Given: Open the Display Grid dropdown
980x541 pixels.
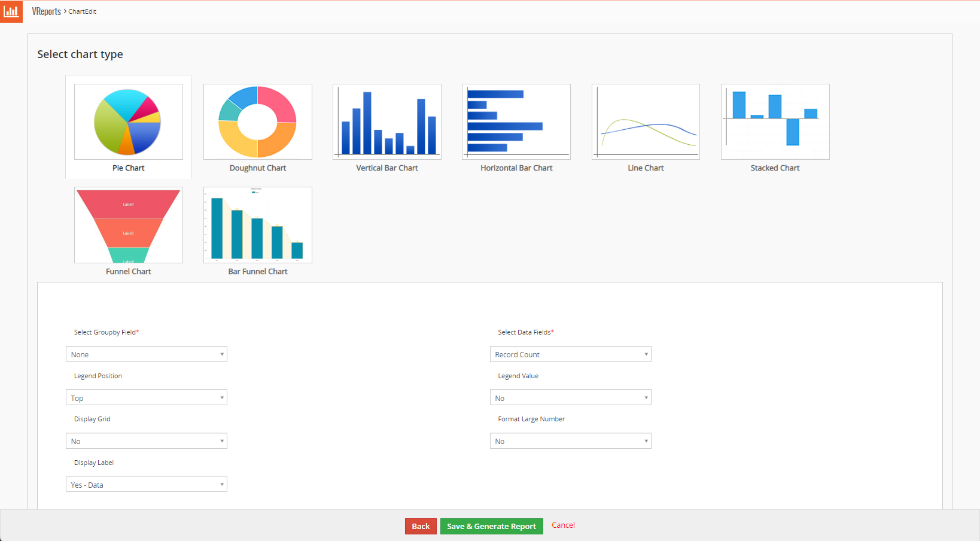Looking at the screenshot, I should [x=147, y=441].
